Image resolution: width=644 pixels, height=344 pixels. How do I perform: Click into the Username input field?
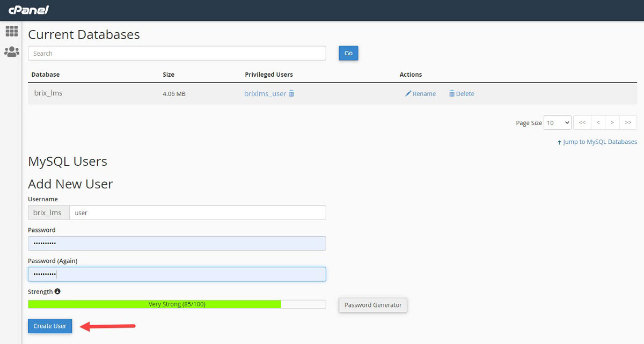[x=197, y=213]
